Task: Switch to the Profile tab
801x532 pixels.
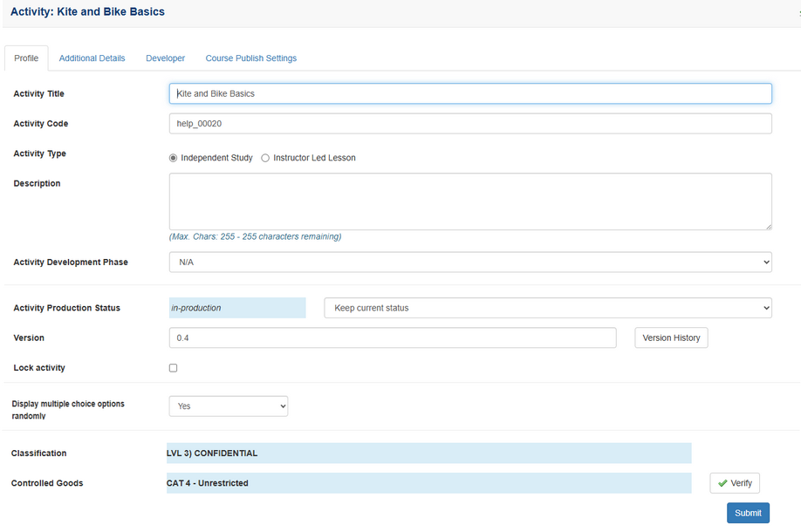Action: [26, 58]
